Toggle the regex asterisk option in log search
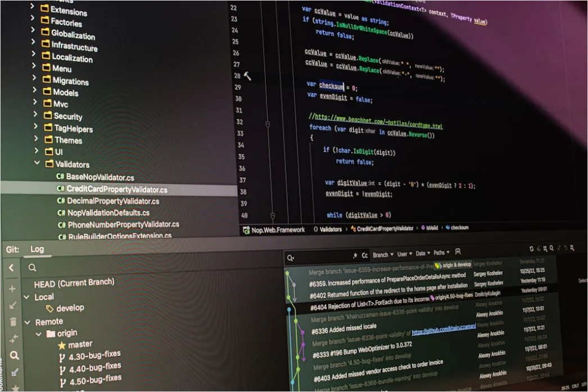 tap(355, 255)
